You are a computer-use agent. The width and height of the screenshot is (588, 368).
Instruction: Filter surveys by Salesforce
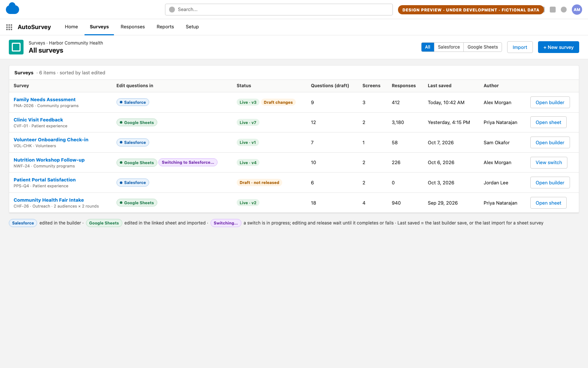pyautogui.click(x=449, y=47)
